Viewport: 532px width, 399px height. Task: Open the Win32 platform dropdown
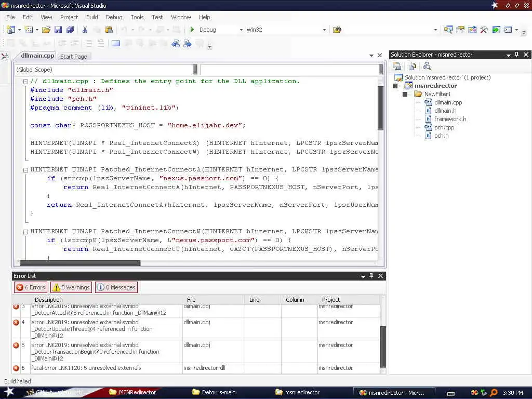click(x=324, y=30)
